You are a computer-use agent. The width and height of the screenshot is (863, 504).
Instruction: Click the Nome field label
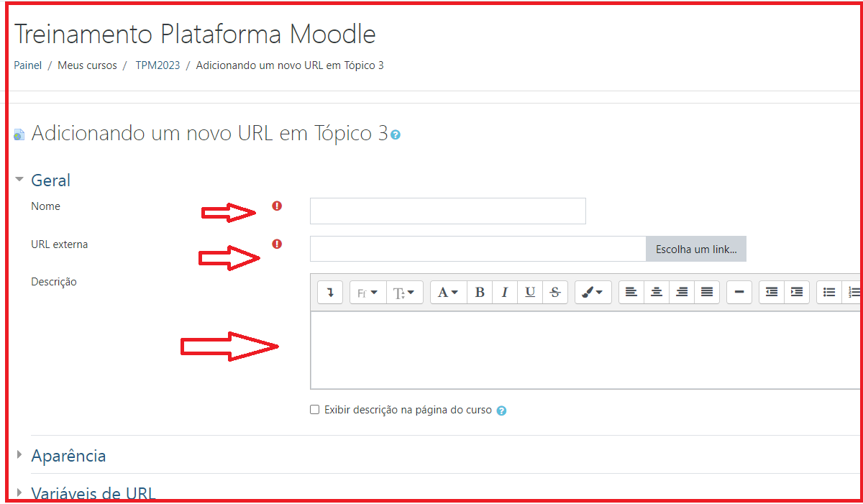coord(45,206)
